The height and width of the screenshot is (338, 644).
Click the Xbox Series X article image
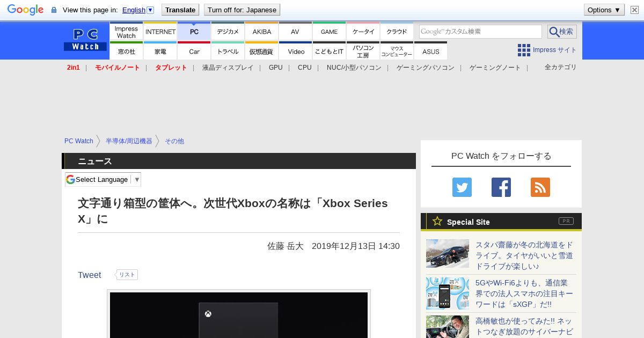click(239, 315)
